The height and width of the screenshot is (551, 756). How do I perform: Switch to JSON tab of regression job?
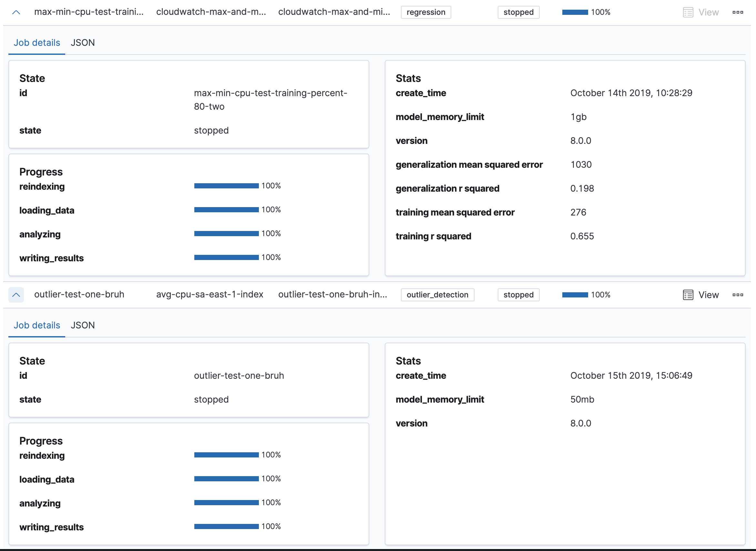point(83,43)
